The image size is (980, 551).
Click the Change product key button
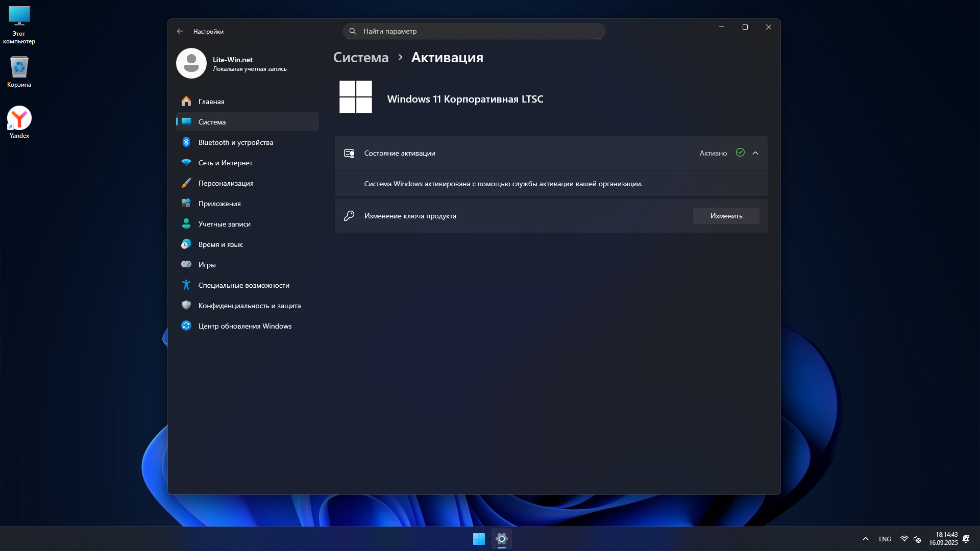point(726,216)
